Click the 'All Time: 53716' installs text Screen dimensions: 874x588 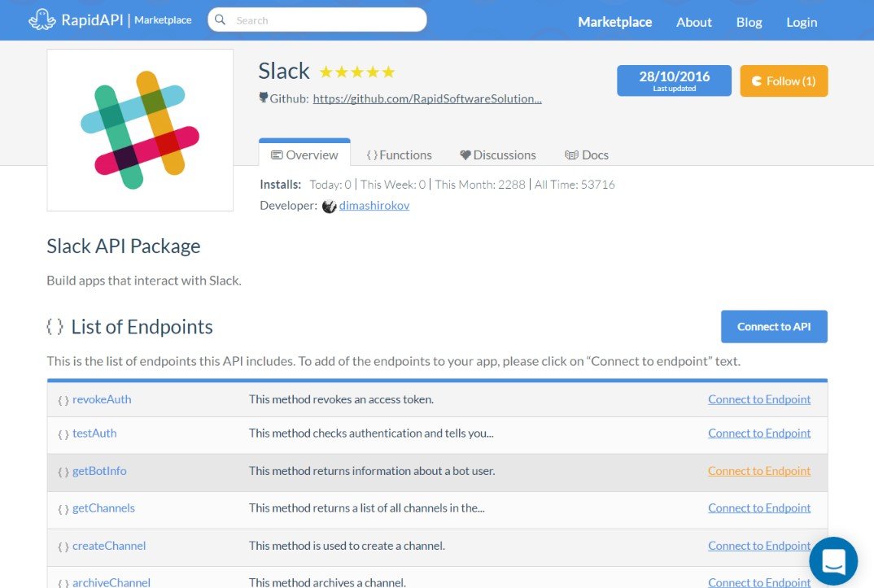(575, 185)
